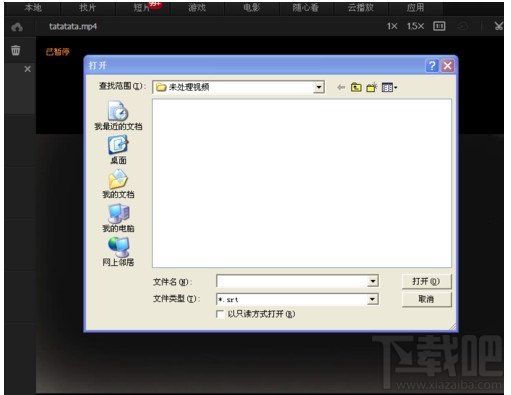Enable open as read-only checkbox
Screen dimensions: 511x395
[x=220, y=314]
